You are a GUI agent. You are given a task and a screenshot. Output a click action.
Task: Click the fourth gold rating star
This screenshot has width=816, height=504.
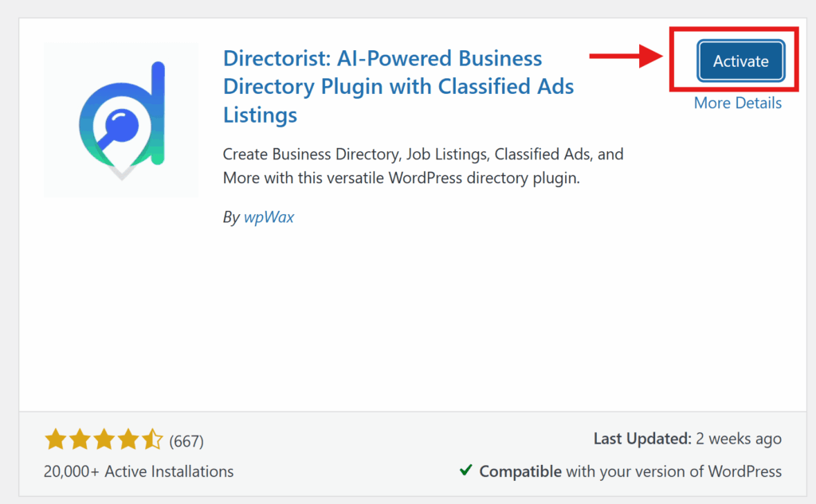pyautogui.click(x=127, y=440)
